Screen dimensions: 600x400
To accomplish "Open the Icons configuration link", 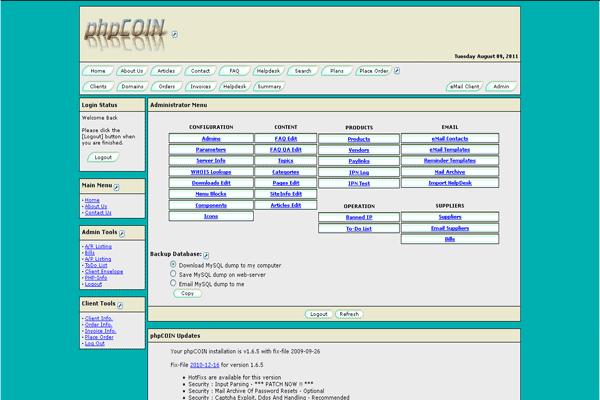I will (x=211, y=216).
